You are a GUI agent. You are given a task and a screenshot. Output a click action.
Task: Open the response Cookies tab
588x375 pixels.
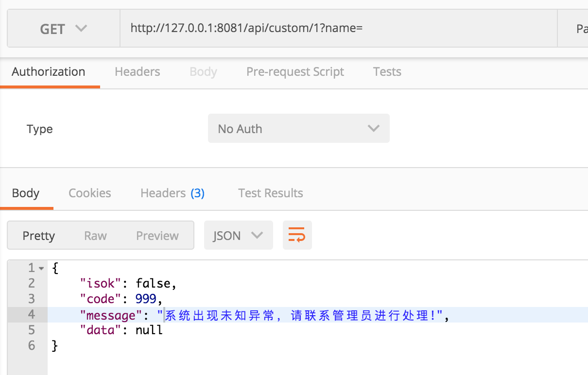point(89,193)
